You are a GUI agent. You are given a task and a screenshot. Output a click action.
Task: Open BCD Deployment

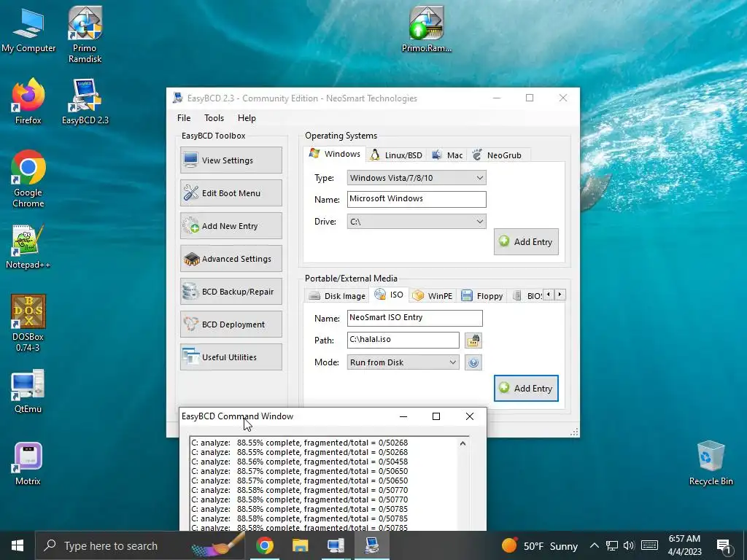pyautogui.click(x=231, y=324)
